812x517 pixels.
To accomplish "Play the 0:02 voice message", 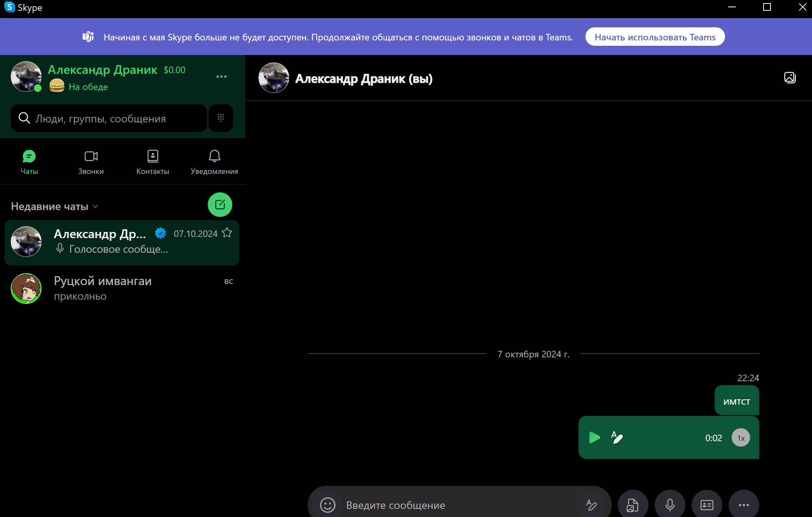I will tap(595, 437).
